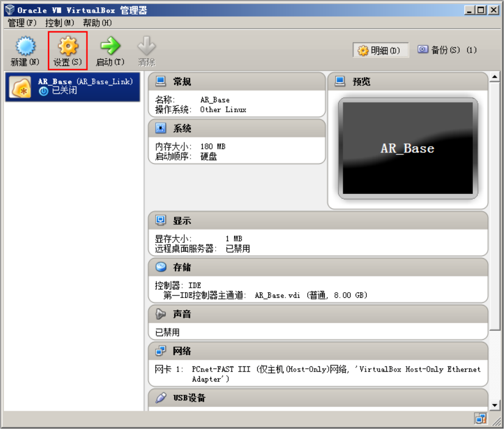This screenshot has height=429, width=504.
Task: Click the 预览 preview monitor icon
Action: click(340, 81)
